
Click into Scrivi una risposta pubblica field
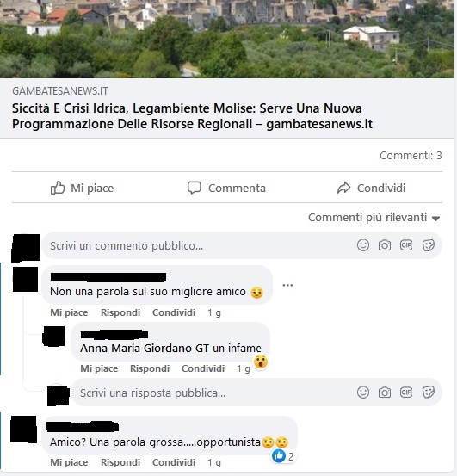213,393
